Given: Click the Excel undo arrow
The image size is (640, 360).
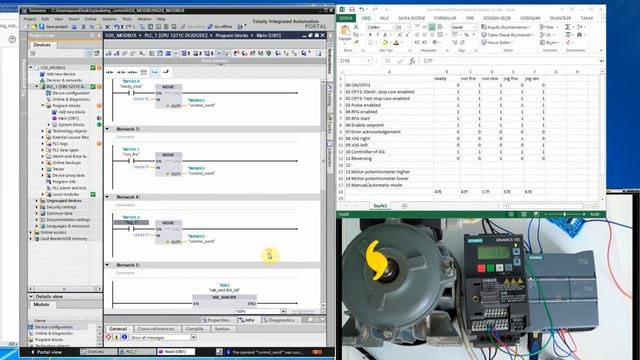Looking at the screenshot, I should coord(362,9).
